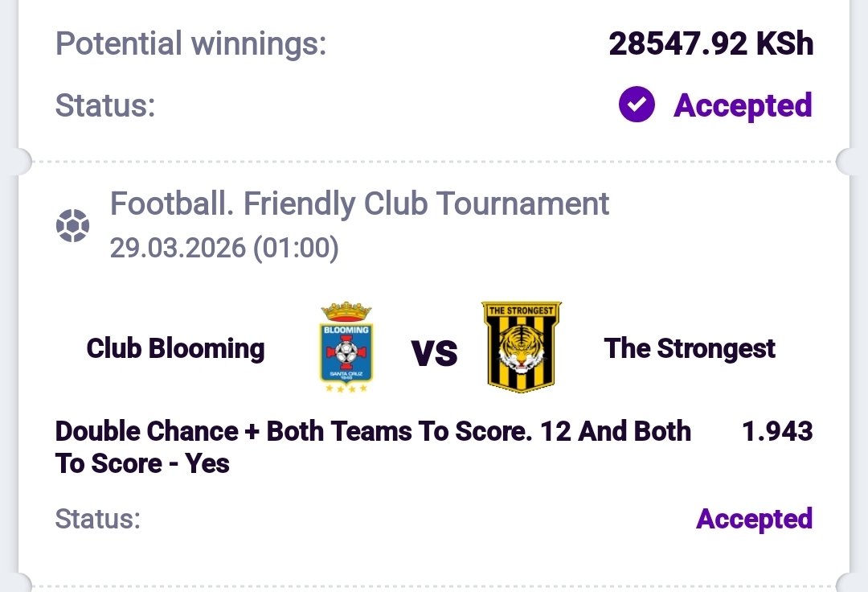Viewport: 868px width, 592px height.
Task: Click the match date 29.03.2026 (01:00)
Action: click(x=224, y=248)
